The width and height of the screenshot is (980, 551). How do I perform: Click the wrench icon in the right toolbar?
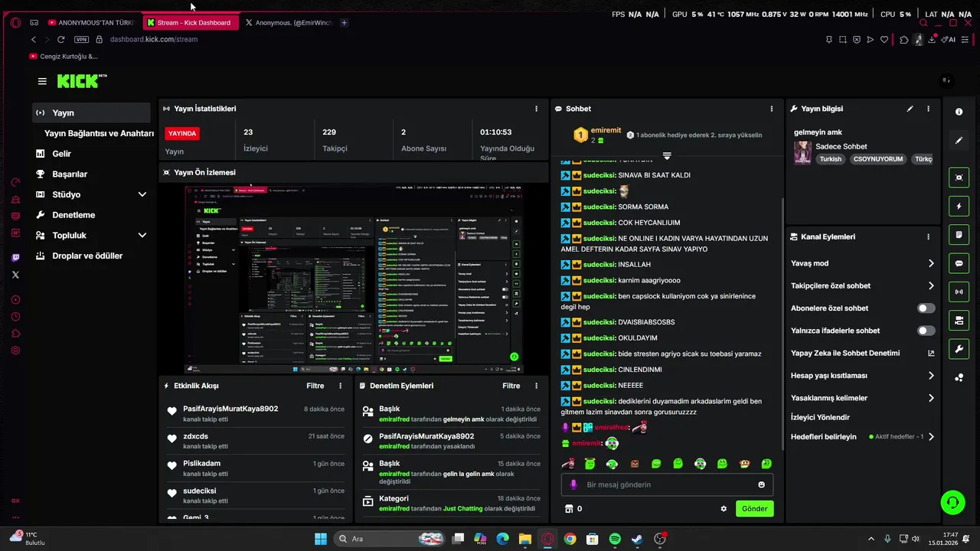point(959,349)
